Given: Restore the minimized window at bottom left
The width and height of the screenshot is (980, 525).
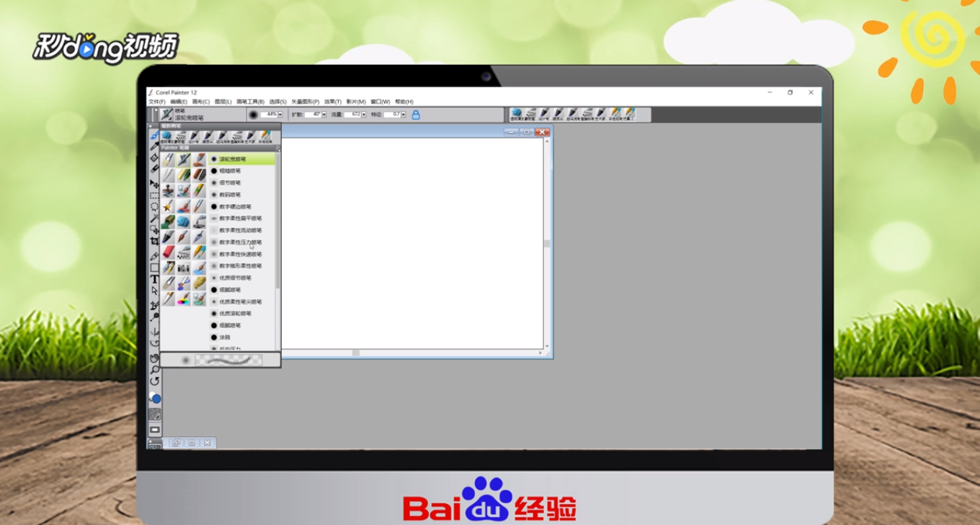Looking at the screenshot, I should 176,443.
